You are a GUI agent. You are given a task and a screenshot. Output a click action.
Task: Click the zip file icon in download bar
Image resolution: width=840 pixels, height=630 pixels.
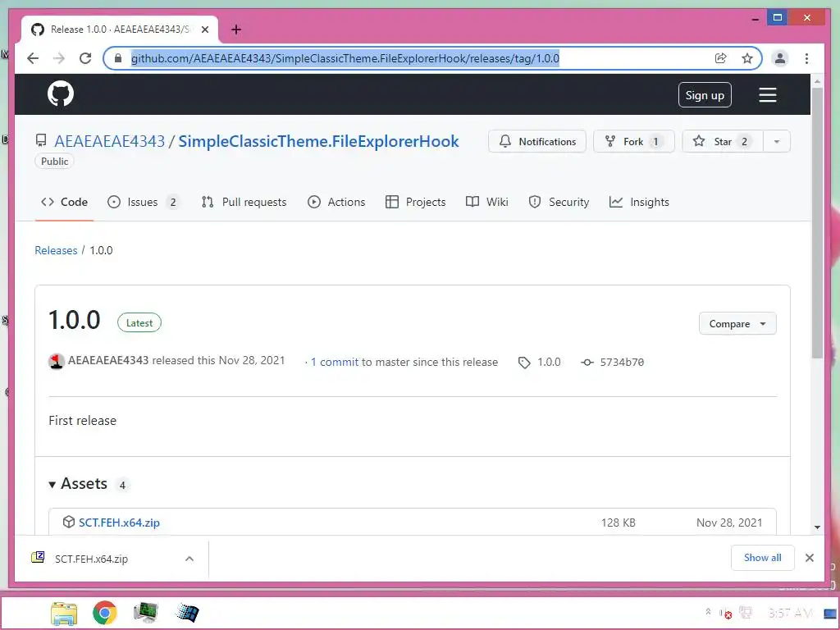coord(38,558)
